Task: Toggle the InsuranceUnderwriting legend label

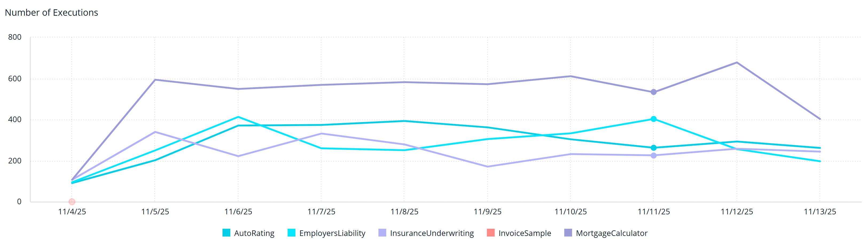Action: [x=432, y=233]
